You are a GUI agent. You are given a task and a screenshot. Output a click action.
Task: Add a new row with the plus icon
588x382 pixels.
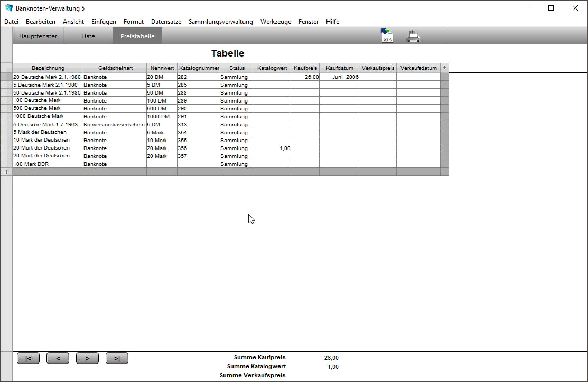(6, 172)
